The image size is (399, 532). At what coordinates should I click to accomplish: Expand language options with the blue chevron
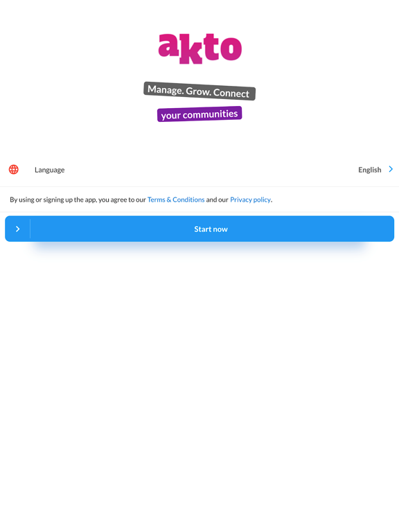pyautogui.click(x=391, y=169)
